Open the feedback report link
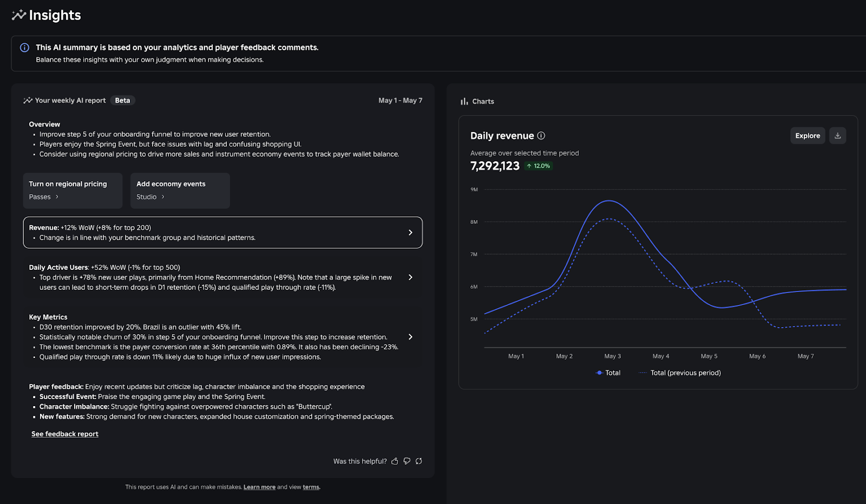 pyautogui.click(x=64, y=434)
